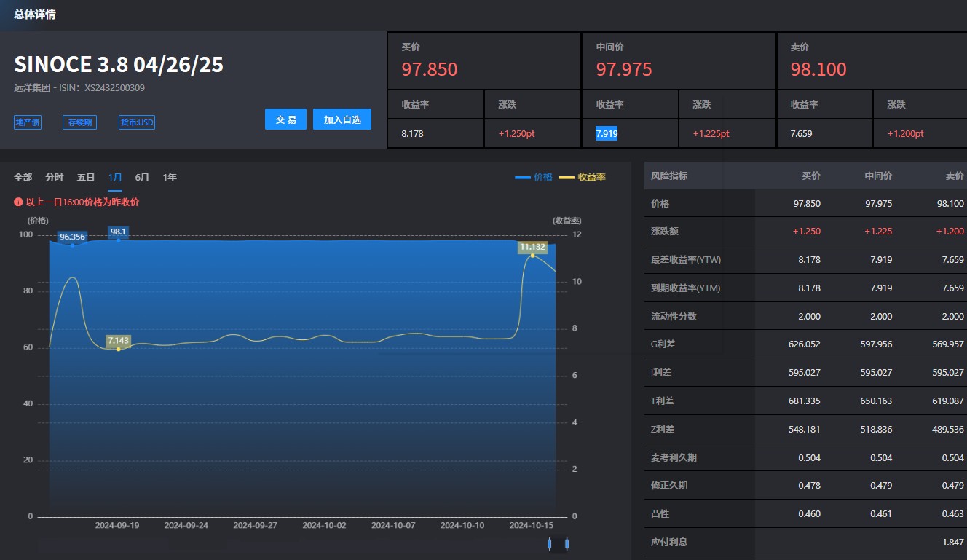967x560 pixels.
Task: Click the 11.132 yield peak marker
Action: [x=532, y=248]
